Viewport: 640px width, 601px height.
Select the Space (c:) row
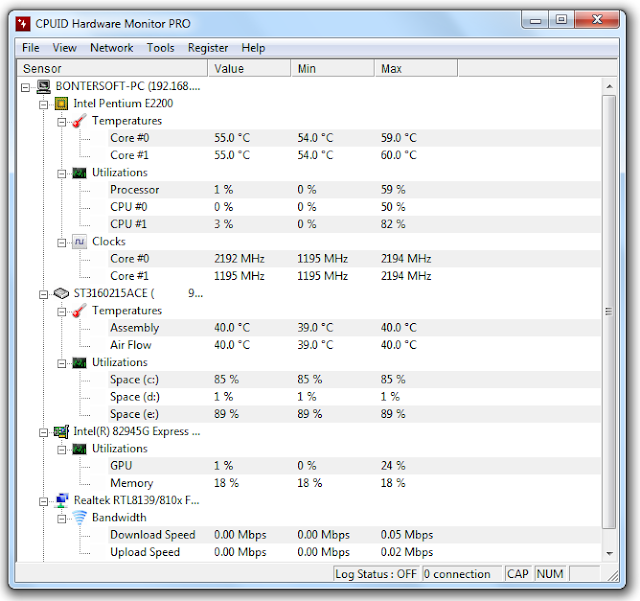pos(354,380)
